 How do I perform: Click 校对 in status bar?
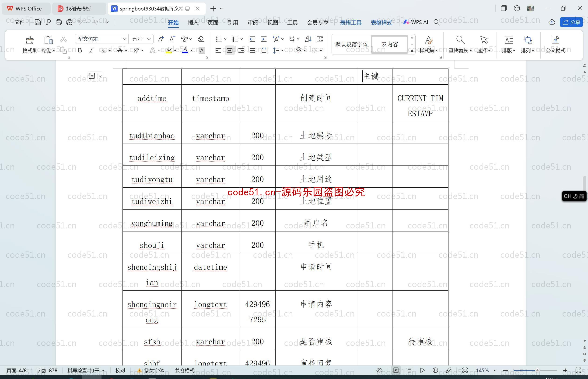[120, 370]
